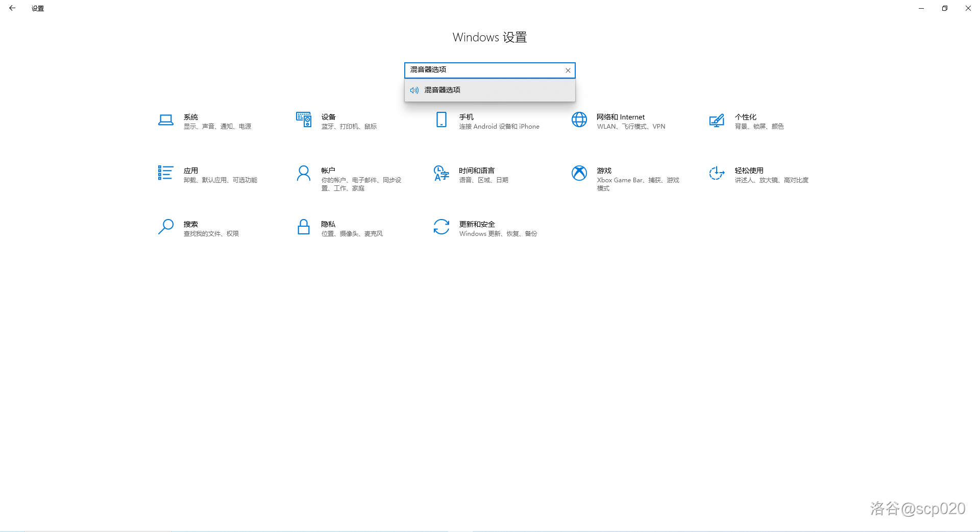Viewport: 980px width, 532px height.
Task: Open the 时间和语言 category title
Action: click(477, 171)
